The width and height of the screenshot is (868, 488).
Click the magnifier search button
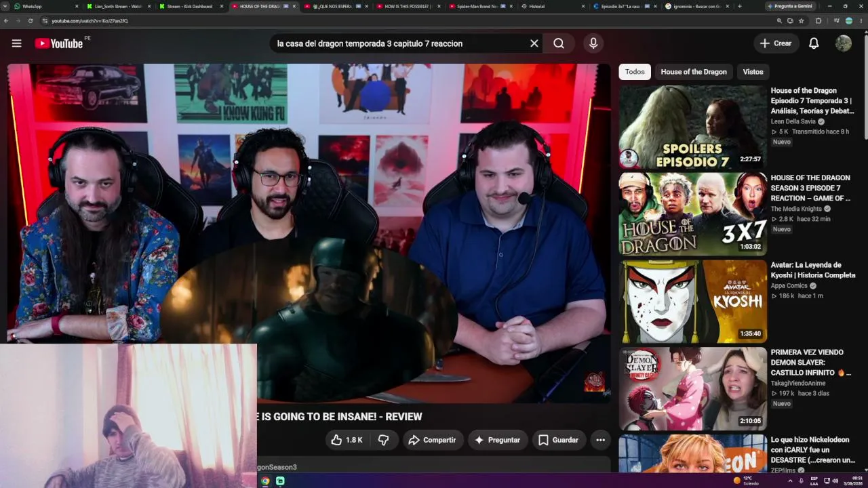click(x=559, y=43)
